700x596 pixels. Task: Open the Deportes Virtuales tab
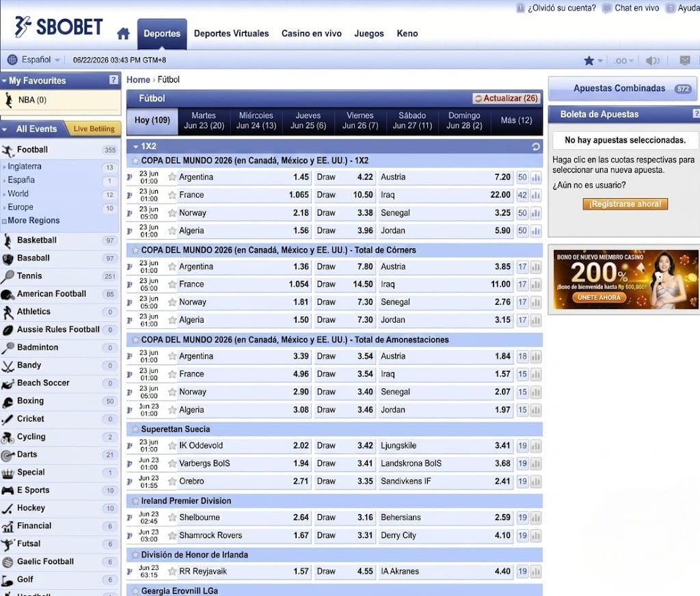(231, 33)
